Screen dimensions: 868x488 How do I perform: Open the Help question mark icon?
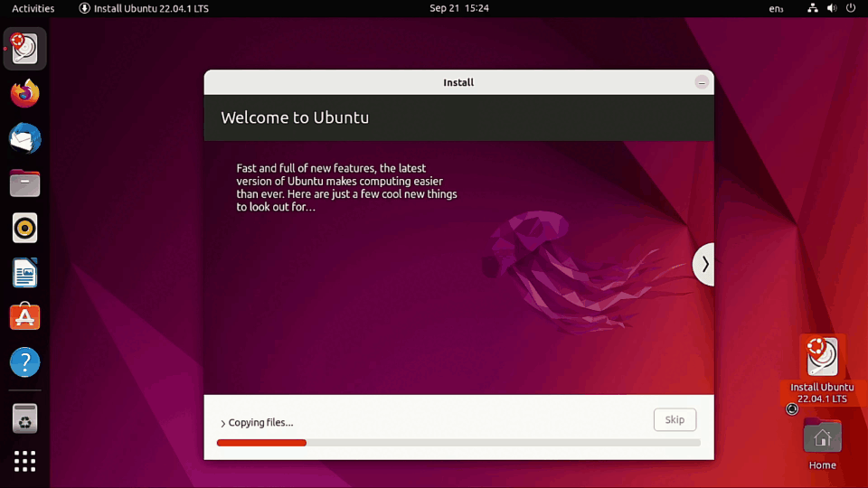[x=24, y=362]
